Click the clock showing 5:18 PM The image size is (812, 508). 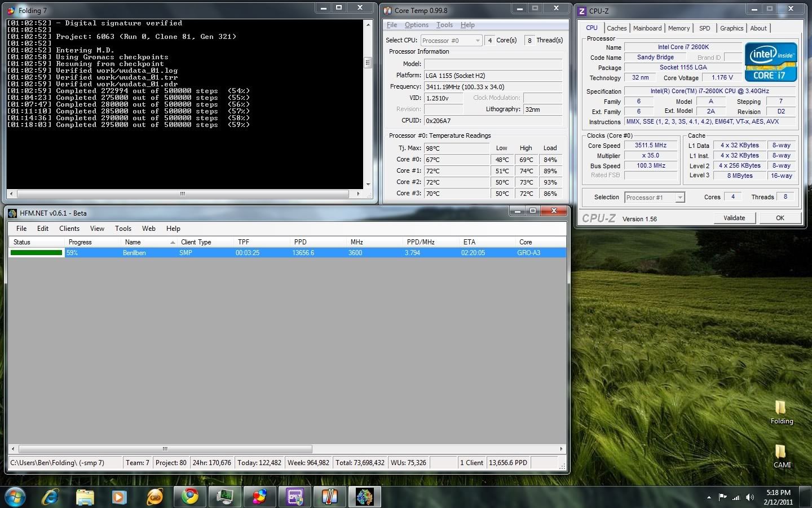click(778, 493)
